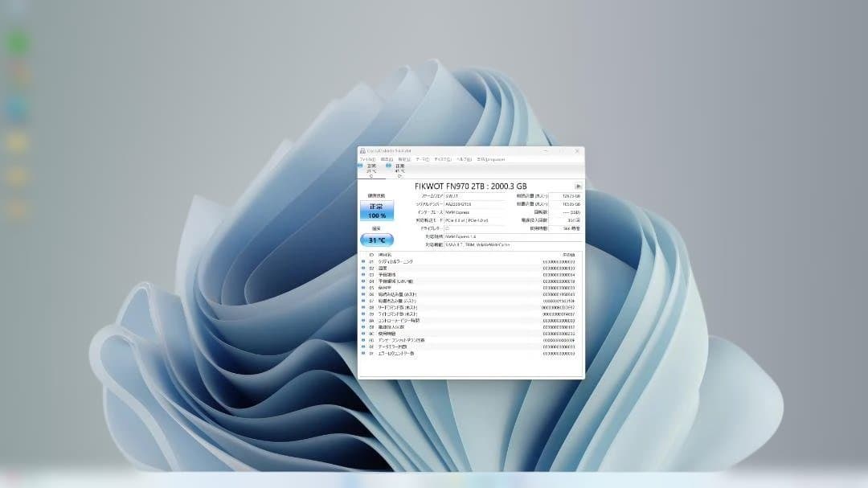Screen dimensions: 868x488
Task: Open the 編集 (Edit) menu
Action: pyautogui.click(x=386, y=159)
